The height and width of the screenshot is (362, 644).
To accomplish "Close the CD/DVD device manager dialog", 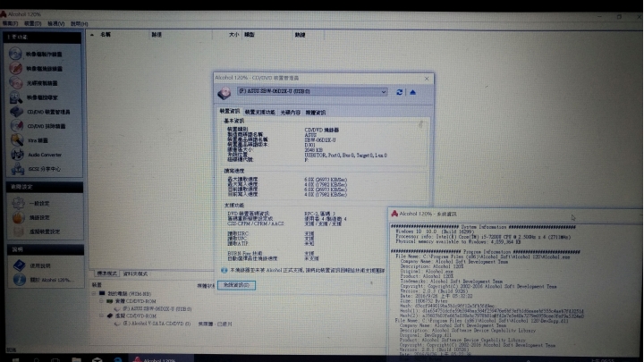I will coord(427,78).
